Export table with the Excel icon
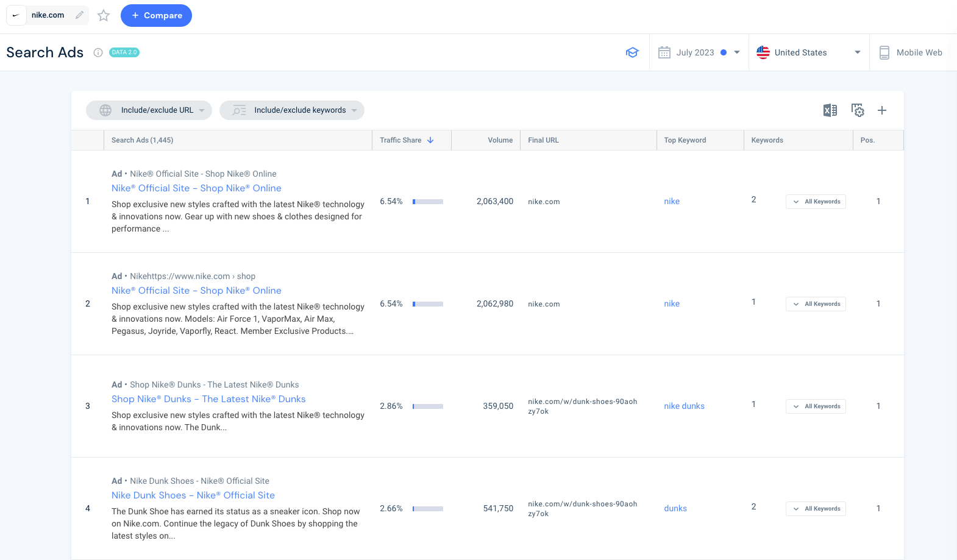This screenshot has height=560, width=957. tap(830, 110)
